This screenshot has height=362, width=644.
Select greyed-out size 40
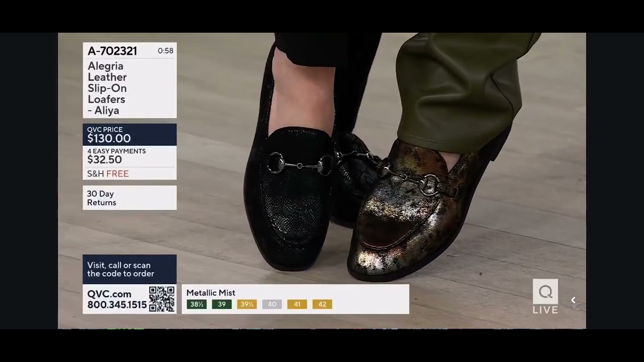pos(272,304)
